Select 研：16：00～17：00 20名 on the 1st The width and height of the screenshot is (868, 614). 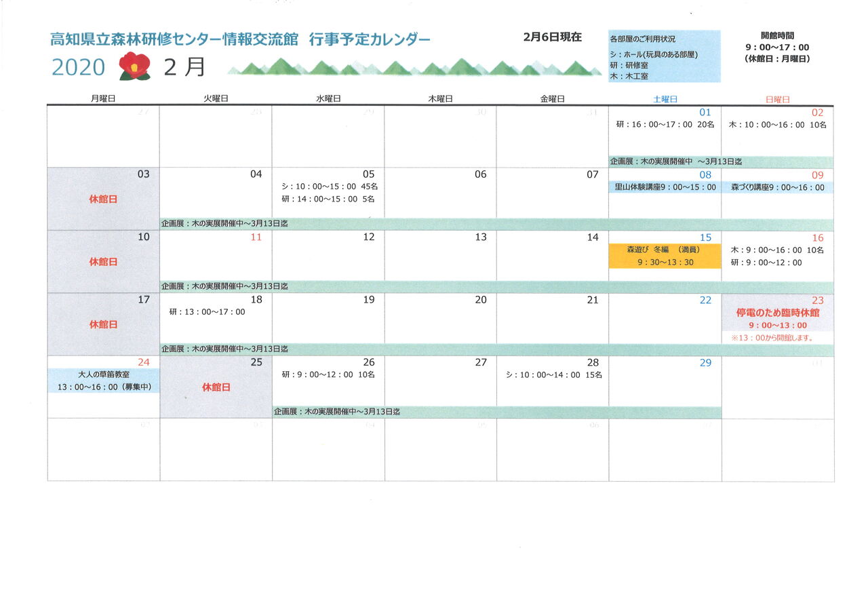point(665,125)
